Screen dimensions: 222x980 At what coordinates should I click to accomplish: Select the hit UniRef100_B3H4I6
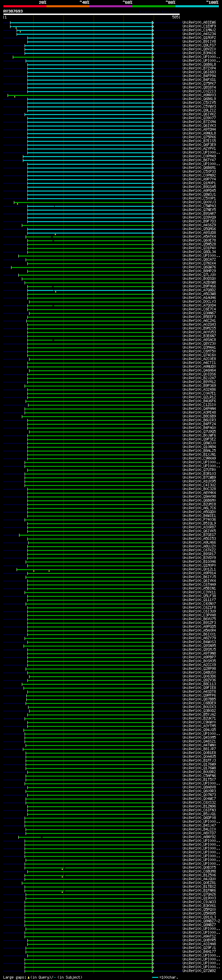199,53
